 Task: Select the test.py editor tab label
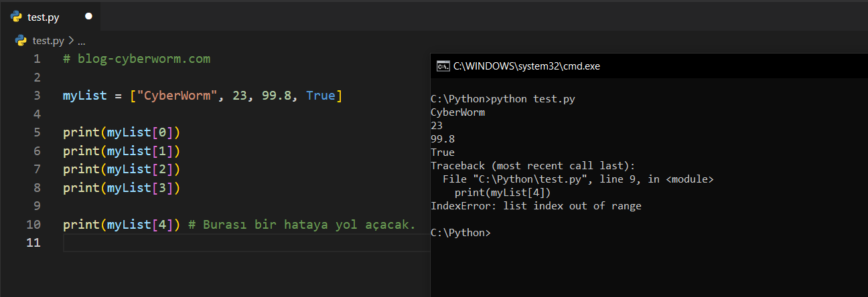click(x=43, y=17)
